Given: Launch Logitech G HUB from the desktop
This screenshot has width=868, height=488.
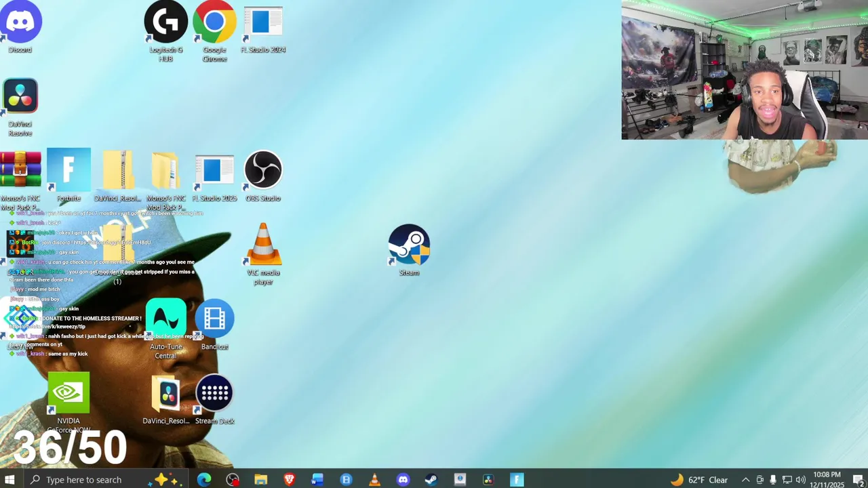Looking at the screenshot, I should coord(166,31).
